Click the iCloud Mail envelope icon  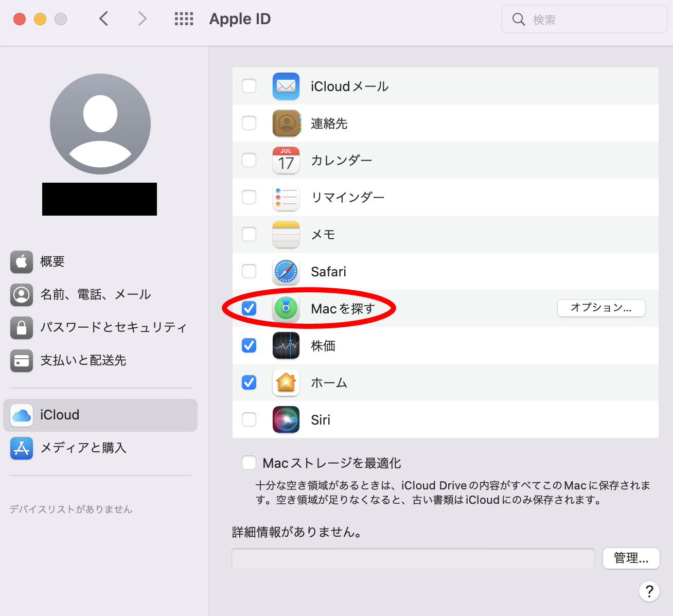coord(286,86)
